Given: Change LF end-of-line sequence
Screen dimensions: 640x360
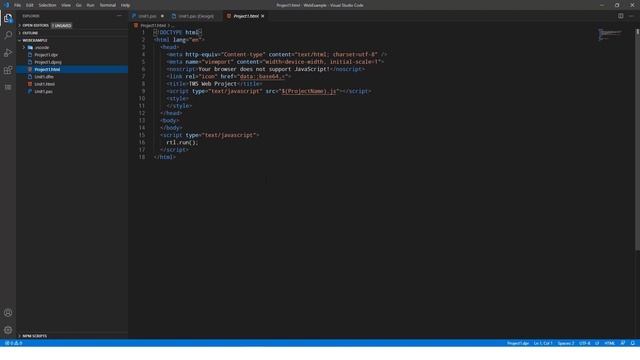Looking at the screenshot, I should [x=597, y=343].
